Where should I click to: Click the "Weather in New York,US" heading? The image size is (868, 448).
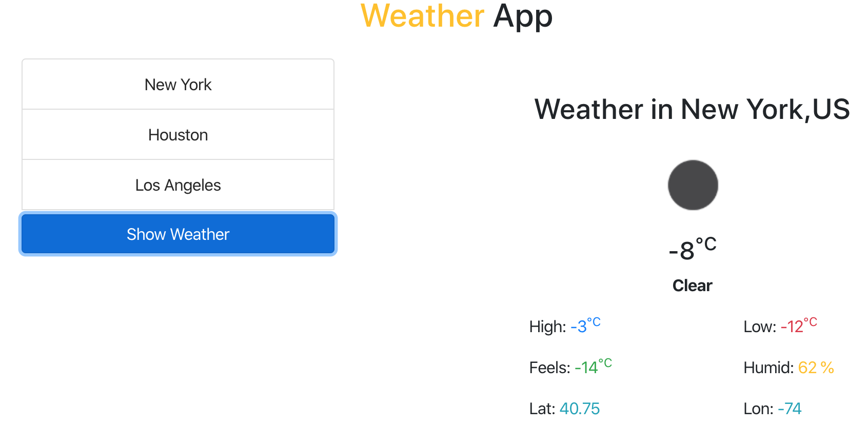coord(692,109)
